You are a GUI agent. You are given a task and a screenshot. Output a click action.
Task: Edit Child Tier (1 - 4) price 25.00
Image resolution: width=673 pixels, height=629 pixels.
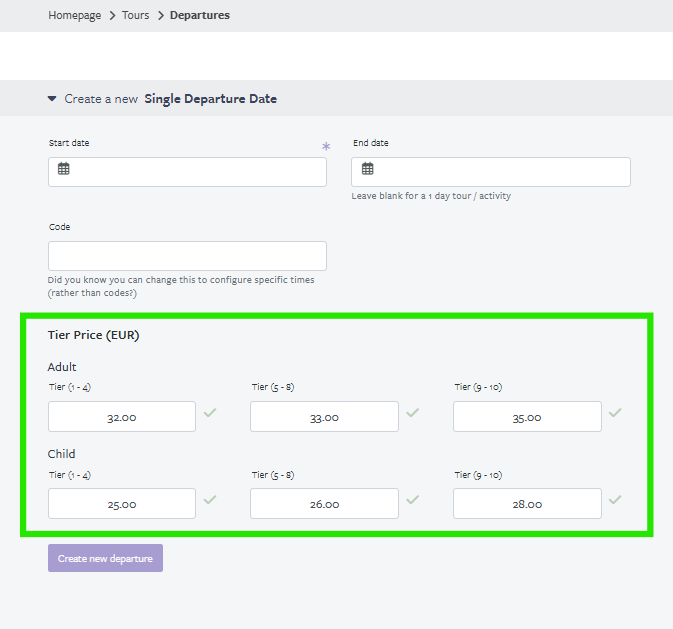(x=122, y=503)
